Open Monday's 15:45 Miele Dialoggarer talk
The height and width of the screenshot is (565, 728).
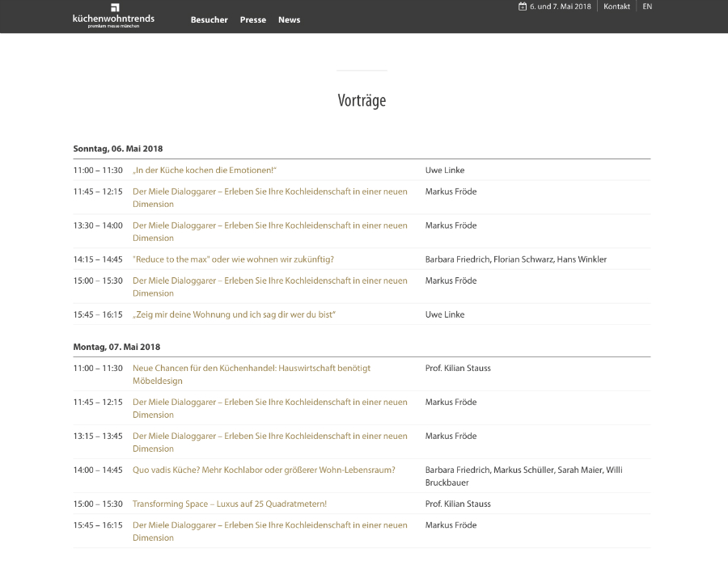click(x=269, y=531)
